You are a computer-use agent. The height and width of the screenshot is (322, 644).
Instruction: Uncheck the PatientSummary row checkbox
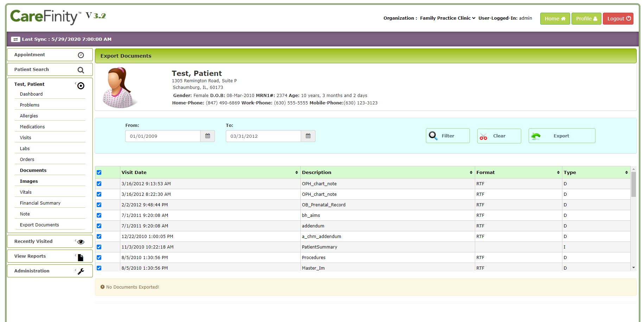tap(99, 247)
